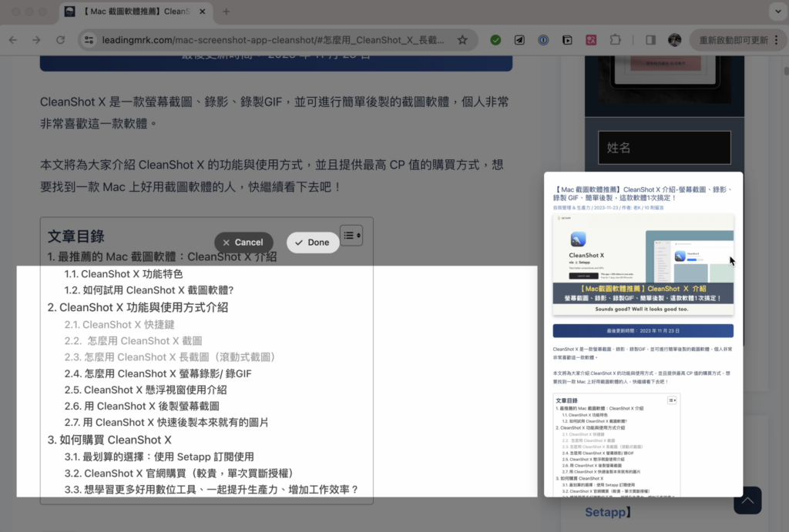This screenshot has height=532, width=789.
Task: Open the new tab plus button
Action: click(x=226, y=11)
